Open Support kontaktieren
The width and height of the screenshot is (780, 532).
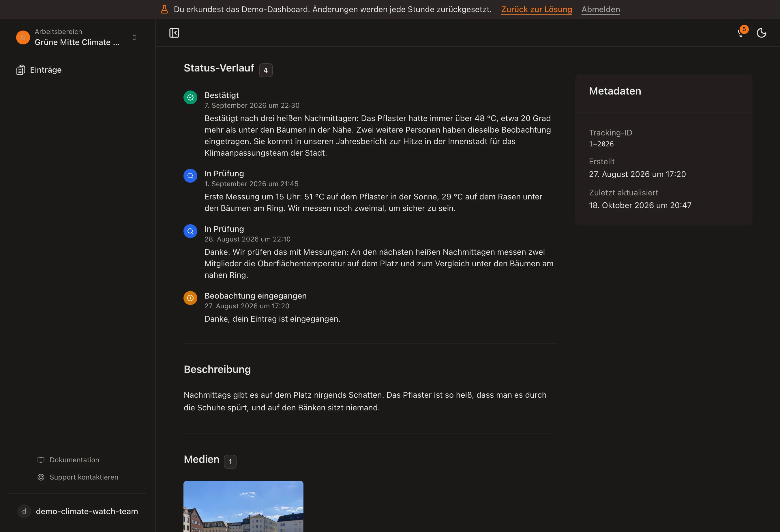coord(84,477)
